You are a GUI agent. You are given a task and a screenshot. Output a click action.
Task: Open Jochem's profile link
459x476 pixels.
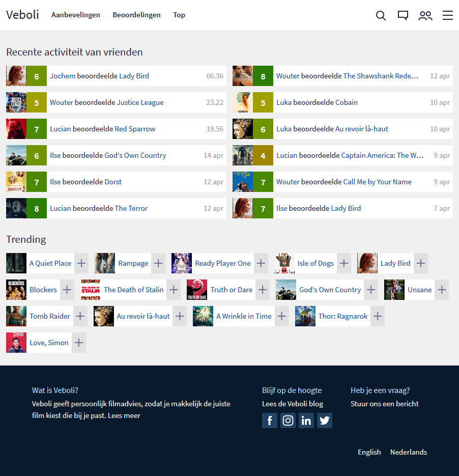pyautogui.click(x=63, y=76)
